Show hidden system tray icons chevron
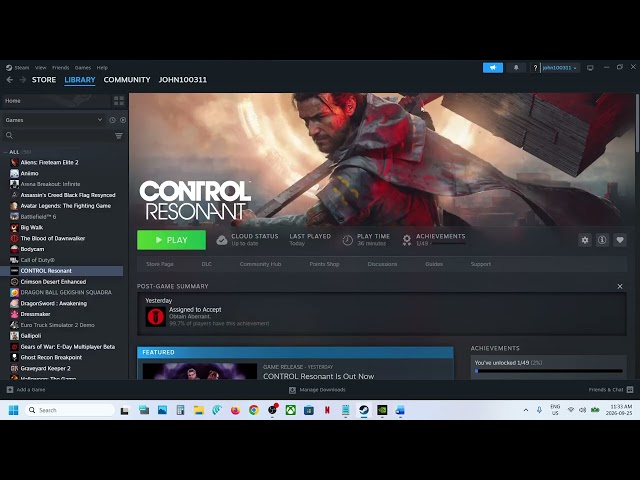This screenshot has width=640, height=480. (x=526, y=410)
